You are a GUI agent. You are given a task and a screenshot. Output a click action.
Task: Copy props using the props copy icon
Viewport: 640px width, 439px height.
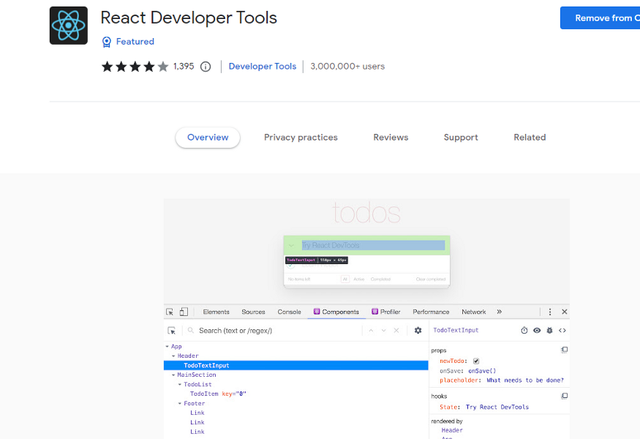[x=564, y=350]
